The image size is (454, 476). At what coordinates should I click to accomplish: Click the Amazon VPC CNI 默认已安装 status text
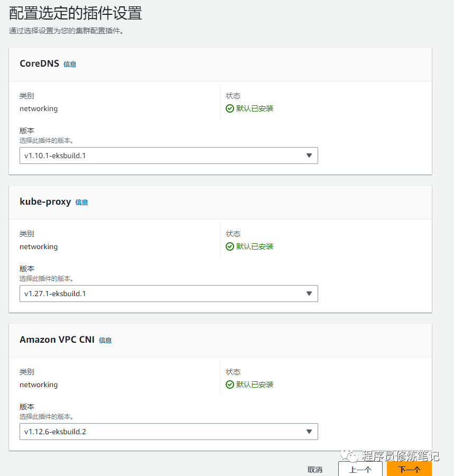[255, 385]
